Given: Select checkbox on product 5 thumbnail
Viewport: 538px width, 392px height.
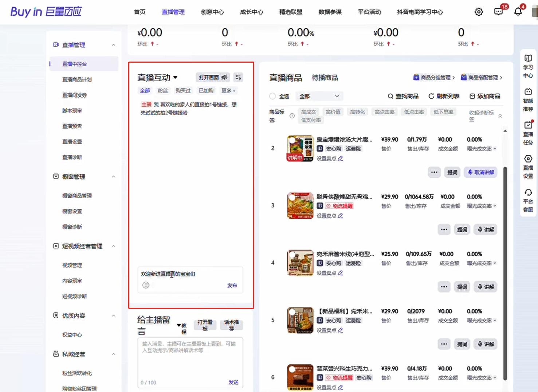Looking at the screenshot, I should pos(292,312).
